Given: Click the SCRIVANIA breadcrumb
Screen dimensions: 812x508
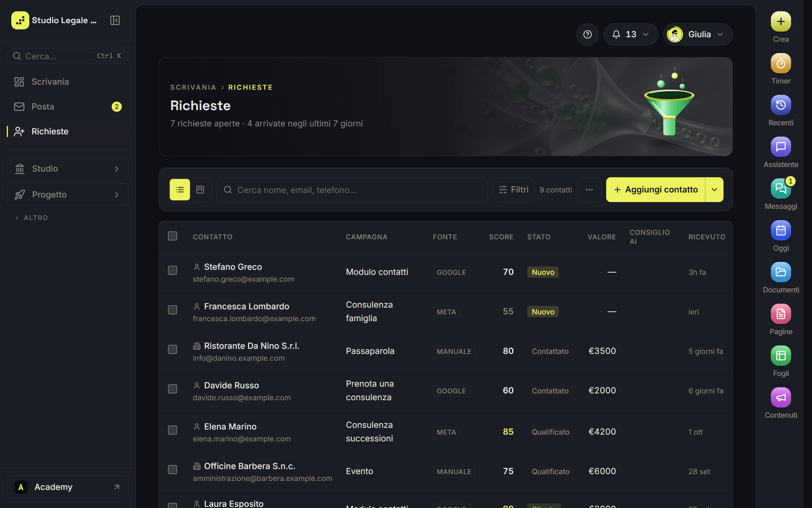Looking at the screenshot, I should tap(193, 87).
